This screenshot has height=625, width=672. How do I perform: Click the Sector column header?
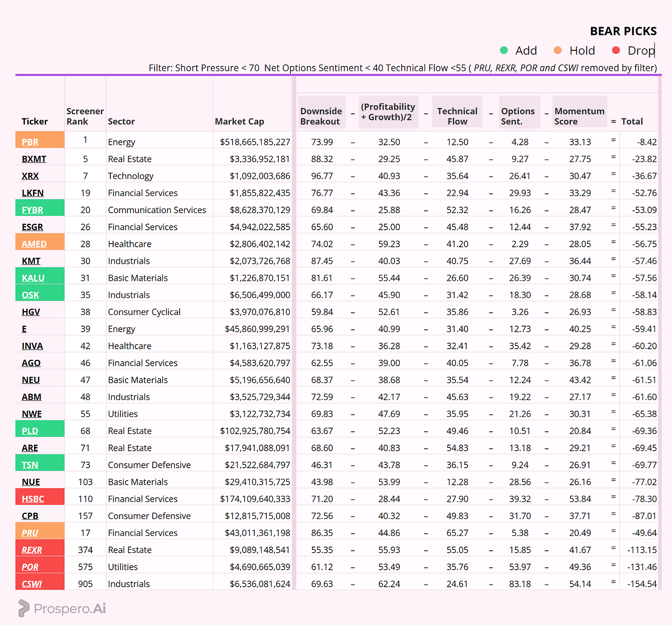point(121,122)
